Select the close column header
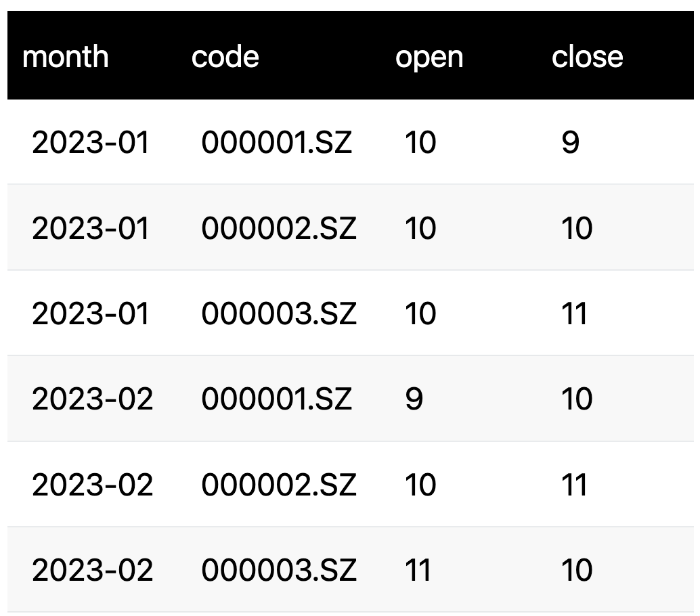The height and width of the screenshot is (616, 700). point(587,56)
